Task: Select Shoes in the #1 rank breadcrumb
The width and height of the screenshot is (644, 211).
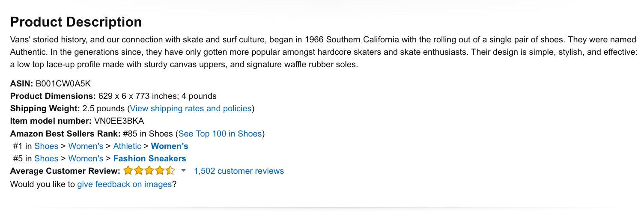Action: point(46,146)
